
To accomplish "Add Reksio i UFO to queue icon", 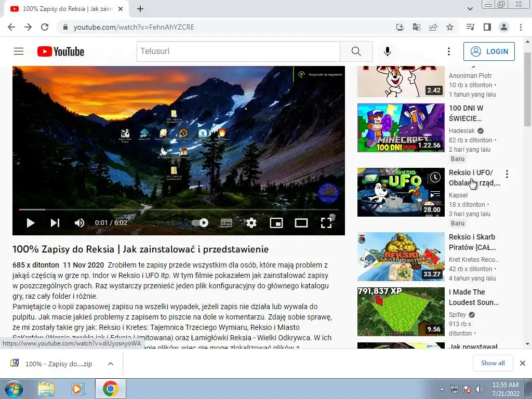I will tap(435, 194).
